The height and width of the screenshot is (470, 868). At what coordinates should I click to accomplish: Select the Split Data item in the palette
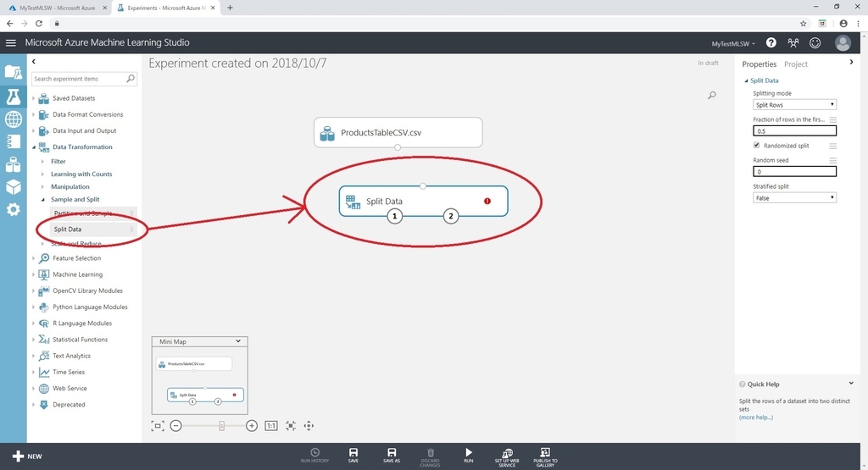tap(93, 229)
